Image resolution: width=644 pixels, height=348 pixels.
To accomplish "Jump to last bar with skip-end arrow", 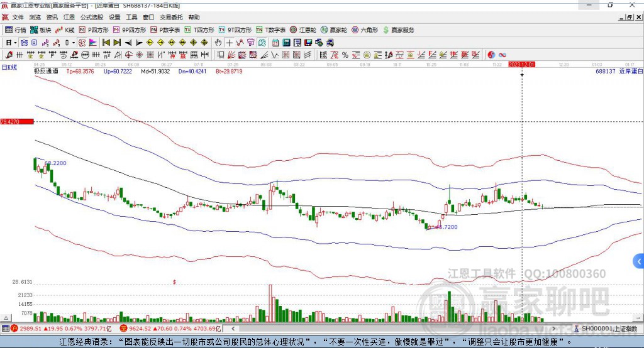I will 117,43.
